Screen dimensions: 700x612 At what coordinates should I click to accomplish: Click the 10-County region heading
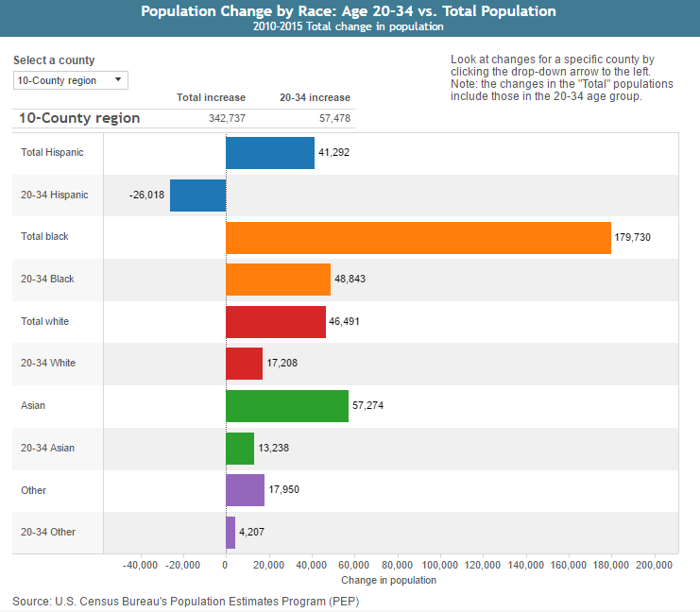pyautogui.click(x=79, y=118)
